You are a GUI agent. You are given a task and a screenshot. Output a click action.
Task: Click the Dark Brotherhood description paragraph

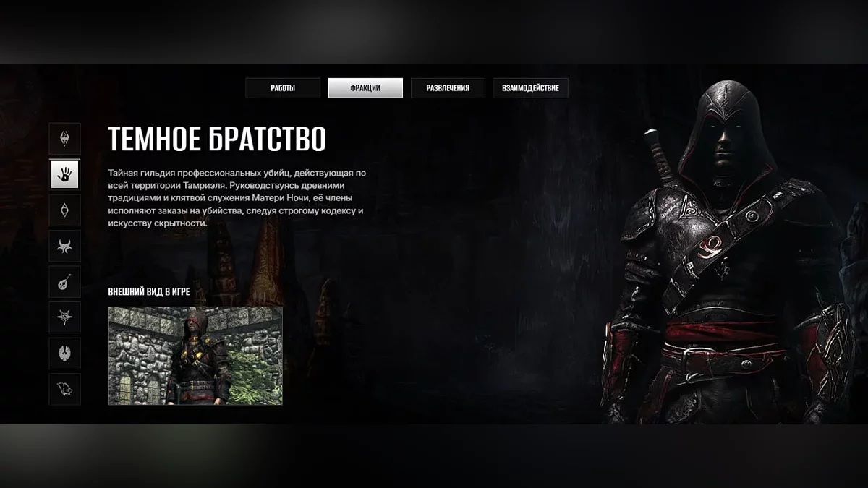[237, 198]
